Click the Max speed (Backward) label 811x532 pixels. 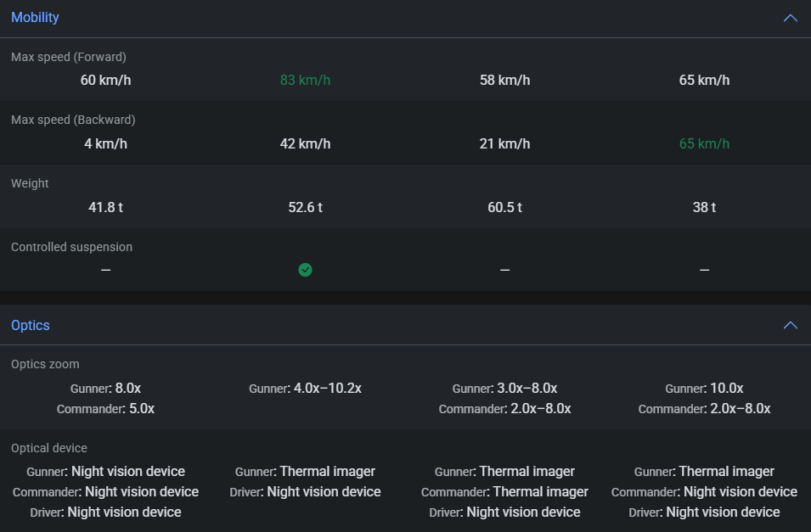pos(73,120)
